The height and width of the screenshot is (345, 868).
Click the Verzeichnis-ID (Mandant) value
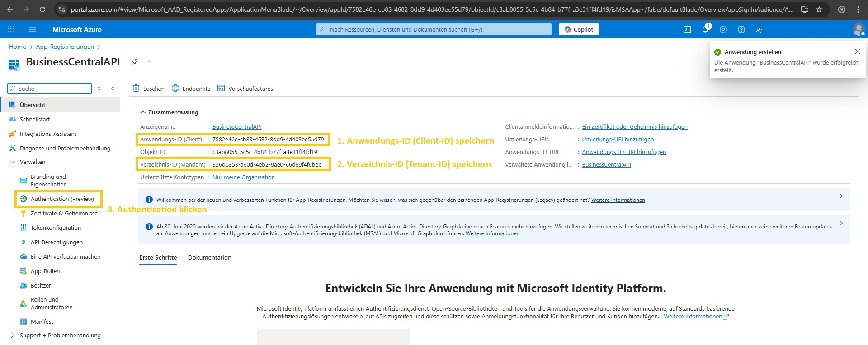point(267,165)
